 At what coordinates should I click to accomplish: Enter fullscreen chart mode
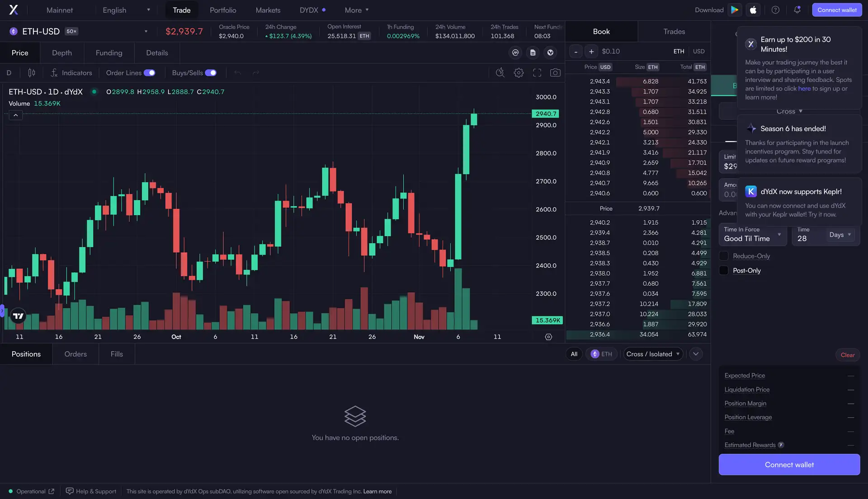coord(537,73)
